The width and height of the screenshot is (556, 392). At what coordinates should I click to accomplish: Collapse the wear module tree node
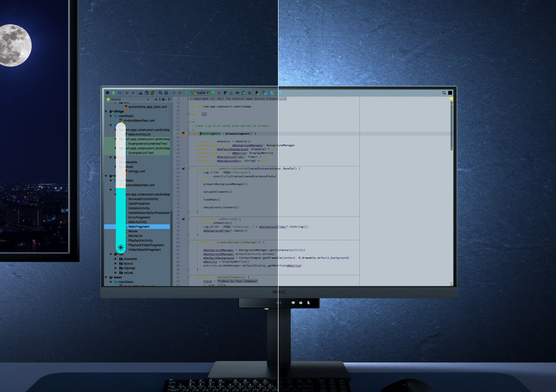pos(106,277)
